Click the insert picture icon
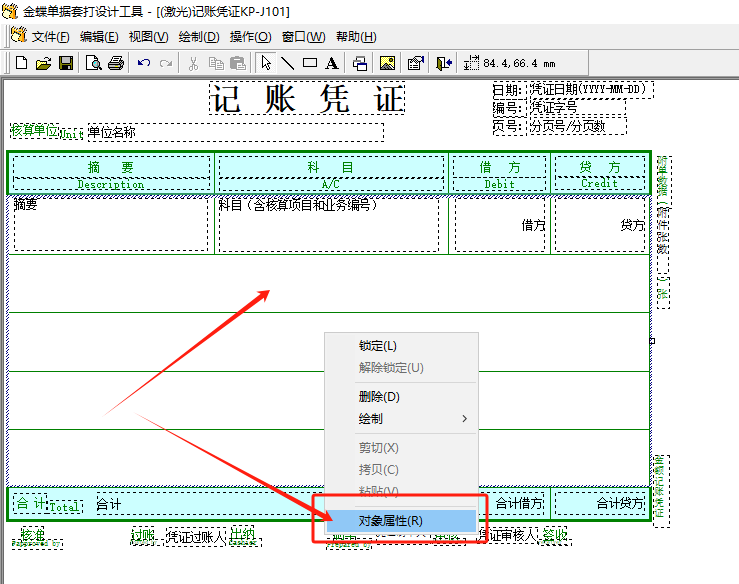Screen dimensions: 739x584 [387, 63]
